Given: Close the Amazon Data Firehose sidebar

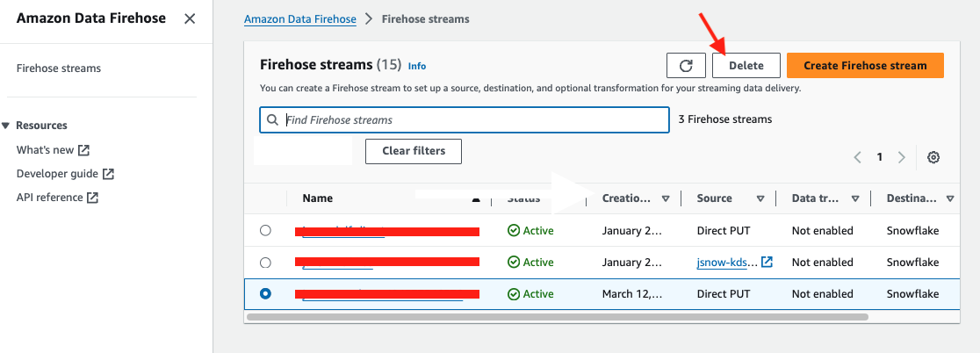Looking at the screenshot, I should pyautogui.click(x=190, y=18).
